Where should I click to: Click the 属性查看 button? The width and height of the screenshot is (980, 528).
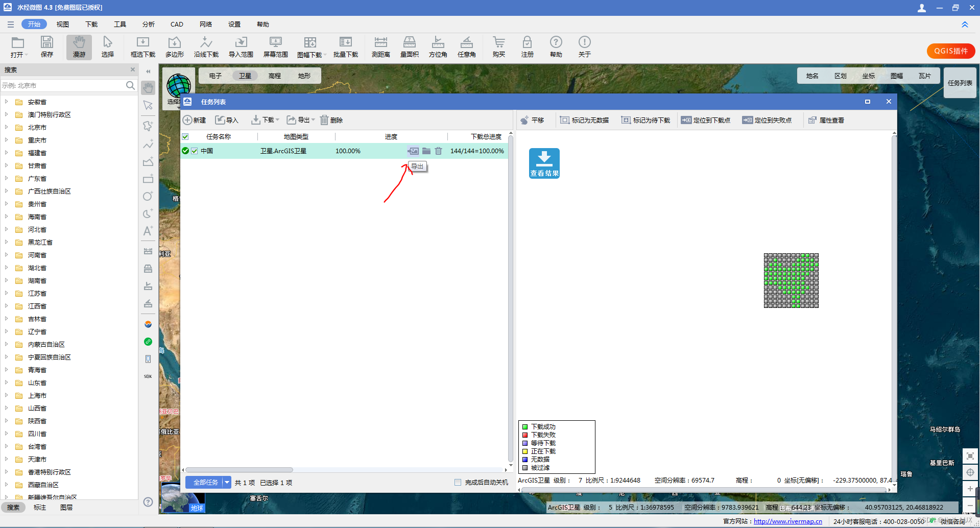coord(826,120)
